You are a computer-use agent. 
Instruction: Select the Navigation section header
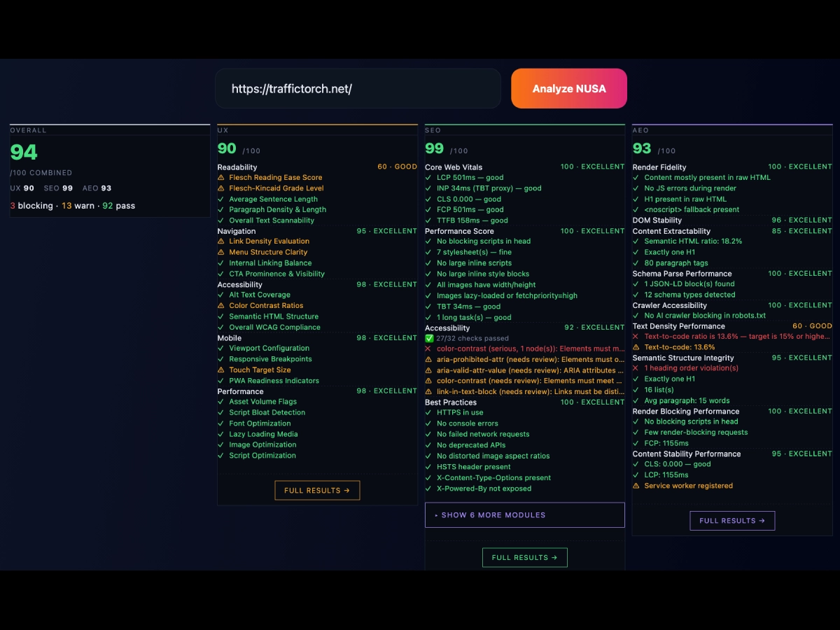pos(237,231)
